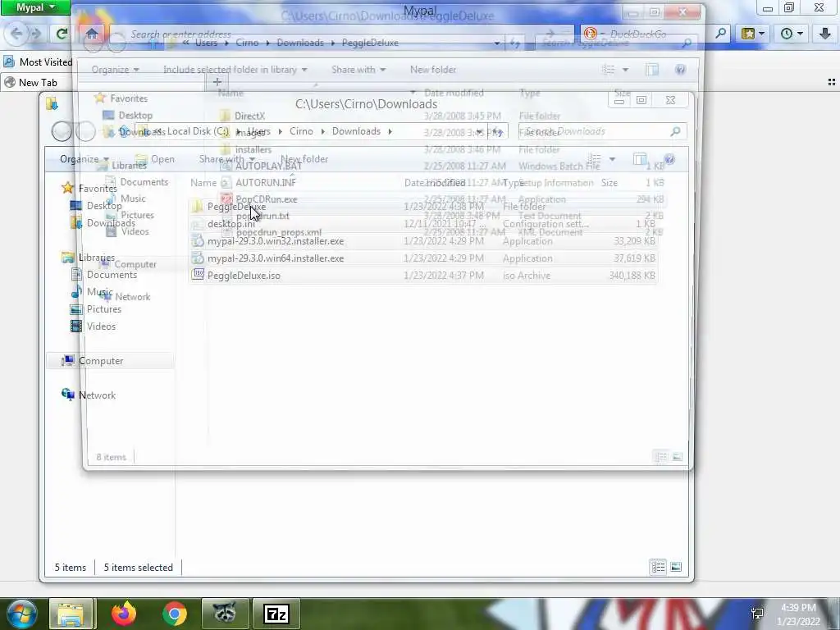This screenshot has height=630, width=840.
Task: Click the search magnifier icon in Mypal
Action: click(721, 34)
